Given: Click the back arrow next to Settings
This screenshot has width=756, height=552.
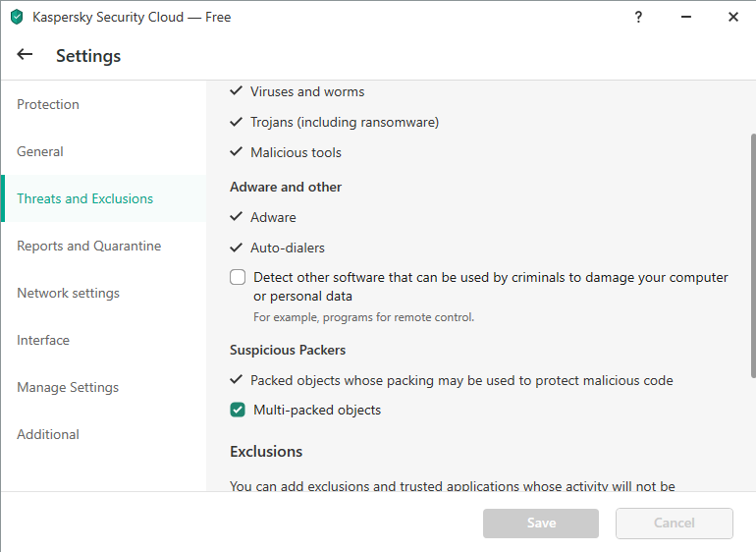Looking at the screenshot, I should pyautogui.click(x=25, y=55).
